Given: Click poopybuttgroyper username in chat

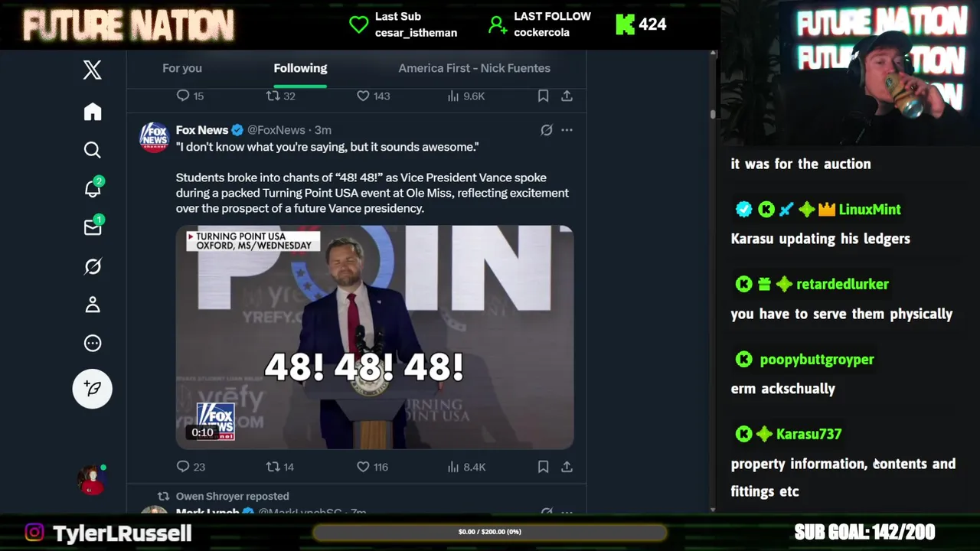Looking at the screenshot, I should pyautogui.click(x=817, y=359).
